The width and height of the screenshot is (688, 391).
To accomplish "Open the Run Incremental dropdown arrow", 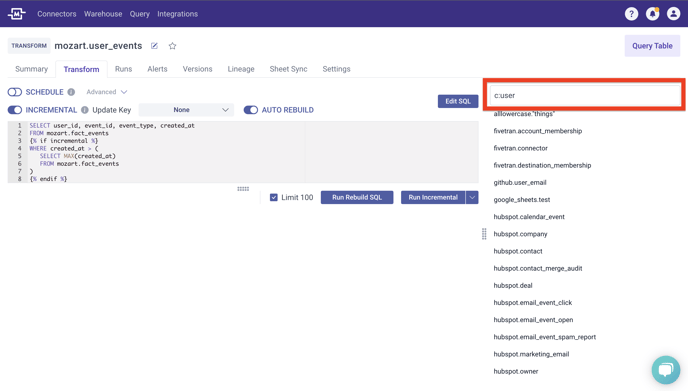I will [472, 197].
